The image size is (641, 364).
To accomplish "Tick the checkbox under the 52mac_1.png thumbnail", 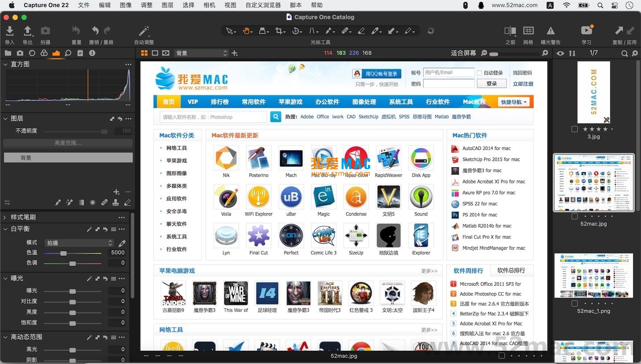I will click(x=575, y=303).
